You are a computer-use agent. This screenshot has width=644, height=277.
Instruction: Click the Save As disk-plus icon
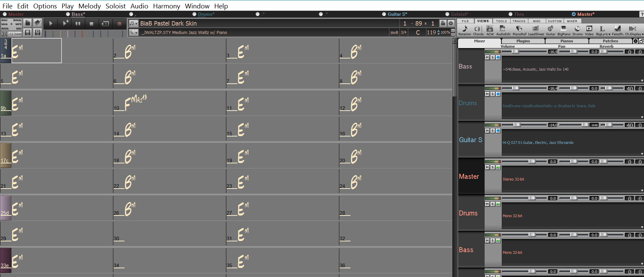(x=38, y=32)
